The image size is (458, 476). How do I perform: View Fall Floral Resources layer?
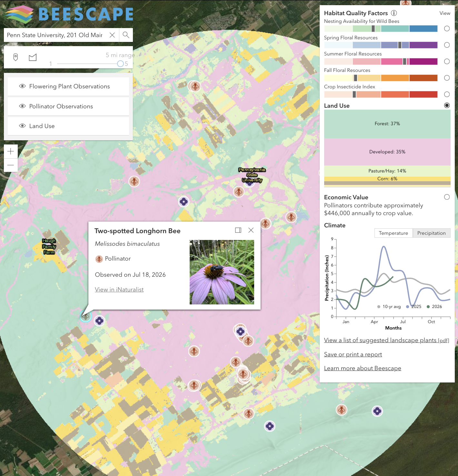click(x=447, y=78)
